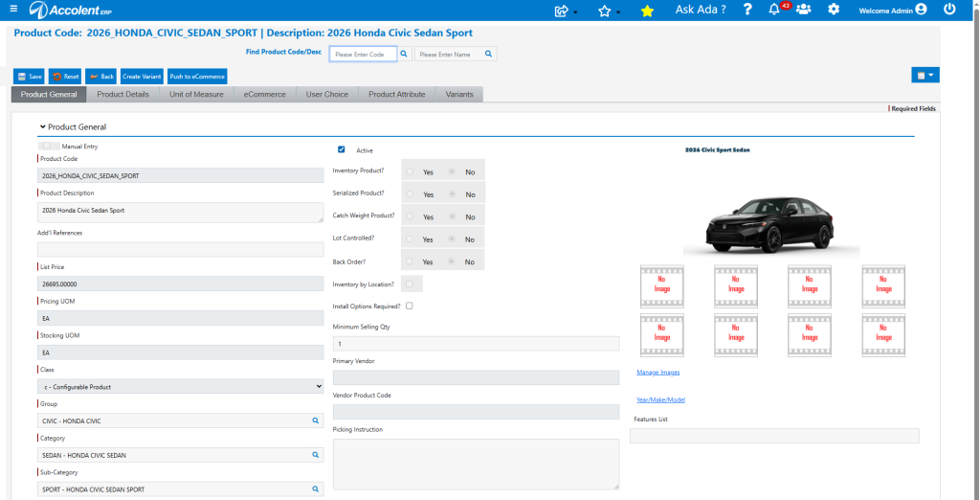Select No for Inventory Product
The height and width of the screenshot is (500, 980).
(452, 170)
